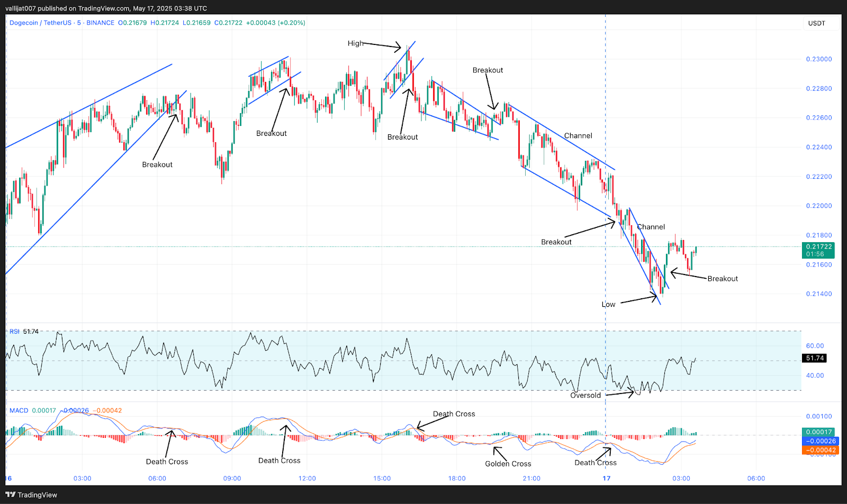Click the 0.22200 price axis label
Viewport: 847px width, 504px height.
click(819, 177)
